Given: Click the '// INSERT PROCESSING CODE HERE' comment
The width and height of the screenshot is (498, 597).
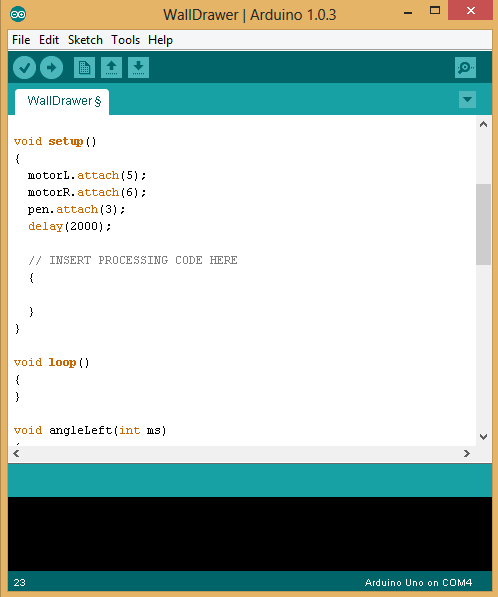Looking at the screenshot, I should coord(133,260).
